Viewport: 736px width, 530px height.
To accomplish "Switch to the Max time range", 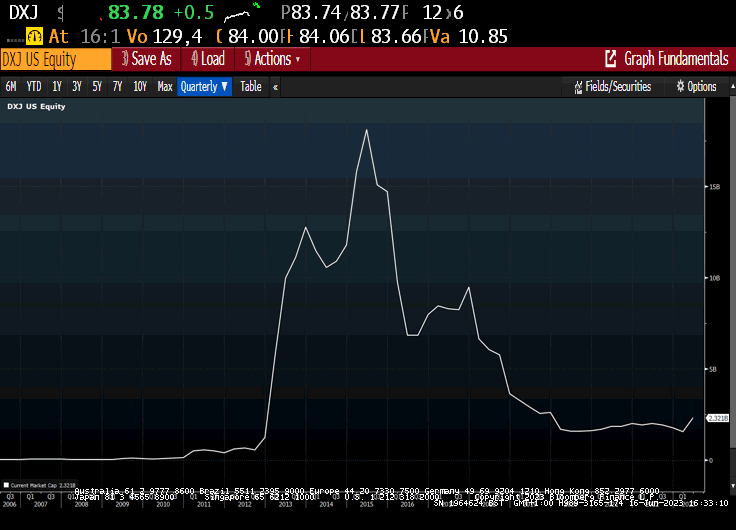I will [165, 87].
